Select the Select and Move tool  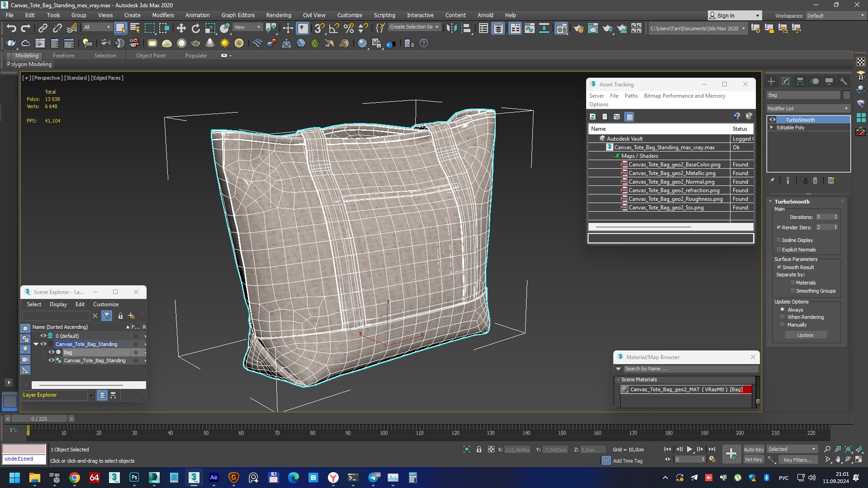click(x=181, y=28)
